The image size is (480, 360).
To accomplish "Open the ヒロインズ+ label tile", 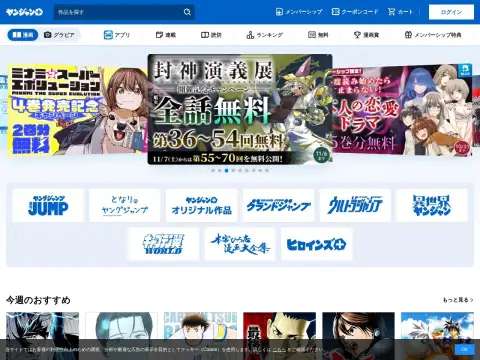I will pos(317,244).
